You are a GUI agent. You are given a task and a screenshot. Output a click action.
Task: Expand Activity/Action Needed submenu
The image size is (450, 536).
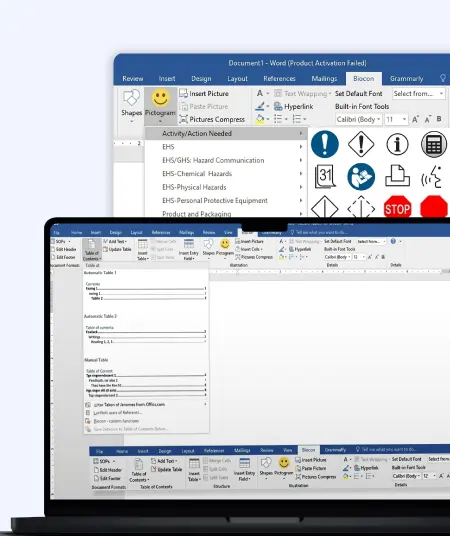pyautogui.click(x=226, y=133)
